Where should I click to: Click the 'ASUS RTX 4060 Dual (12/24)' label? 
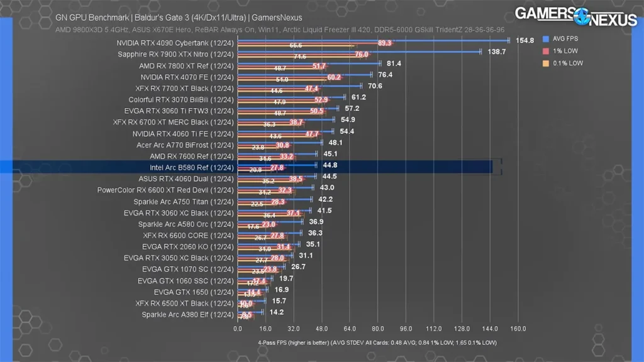coord(186,179)
